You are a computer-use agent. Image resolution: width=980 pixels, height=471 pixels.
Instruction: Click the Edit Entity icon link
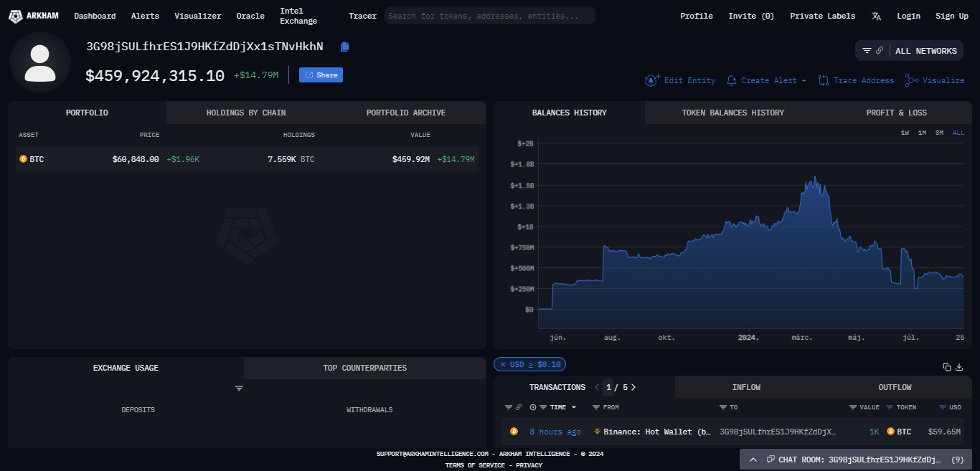pyautogui.click(x=651, y=80)
